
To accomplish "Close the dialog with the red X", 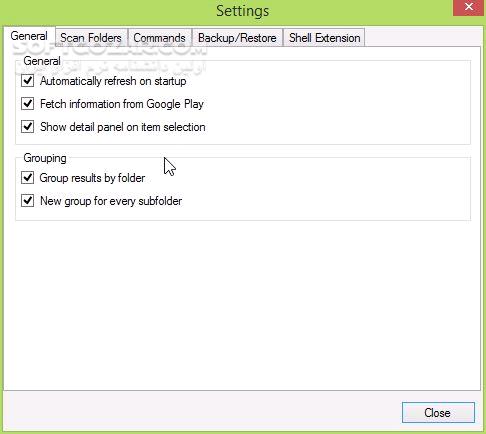I will coord(468,7).
